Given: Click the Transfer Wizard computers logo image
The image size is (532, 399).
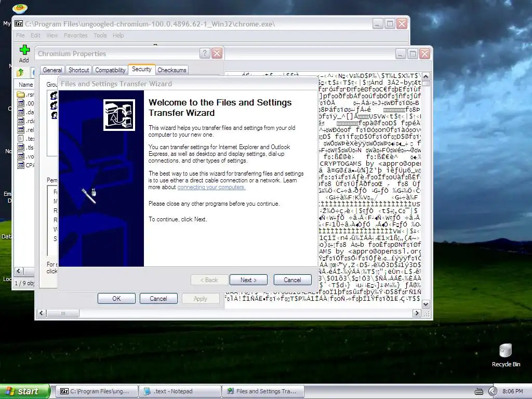Looking at the screenshot, I should pyautogui.click(x=119, y=115).
